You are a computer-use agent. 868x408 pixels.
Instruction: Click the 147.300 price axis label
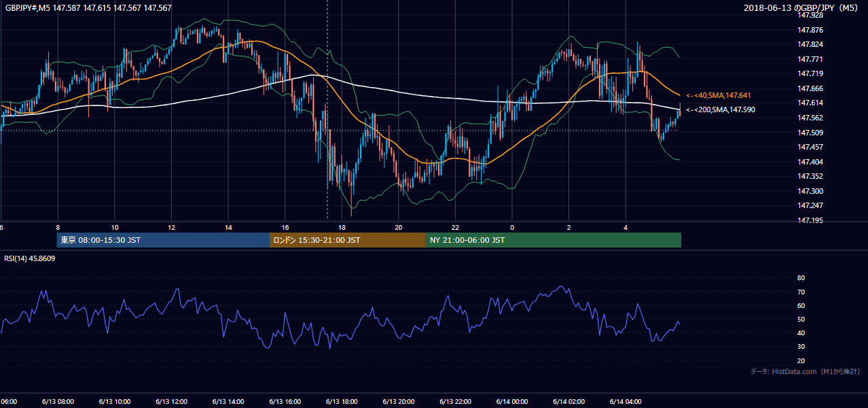pos(810,191)
